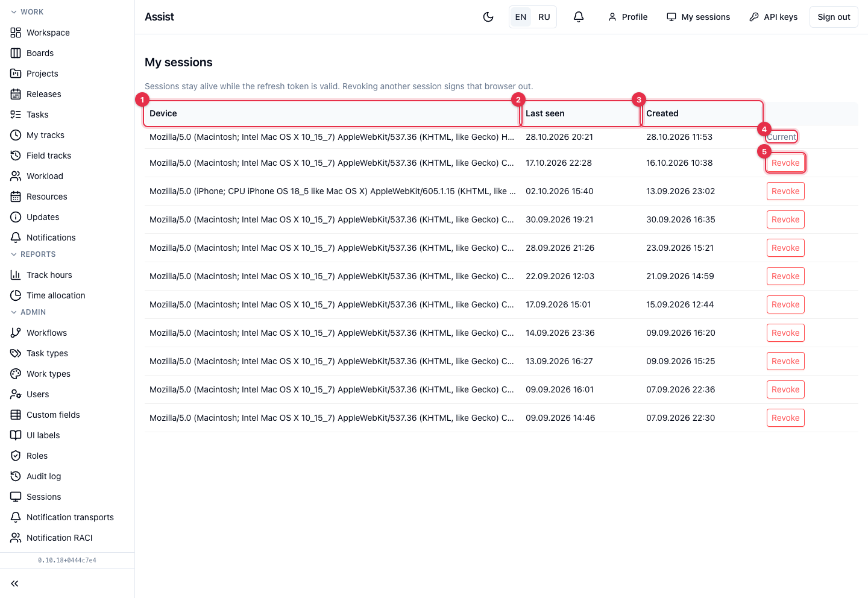Open Sessions admin sidebar item
The height and width of the screenshot is (598, 868).
[67, 497]
